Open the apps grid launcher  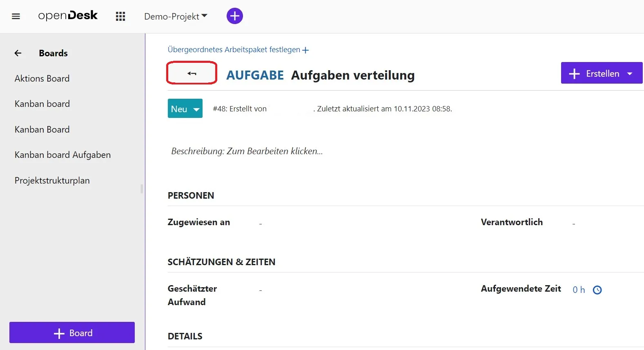pos(120,16)
